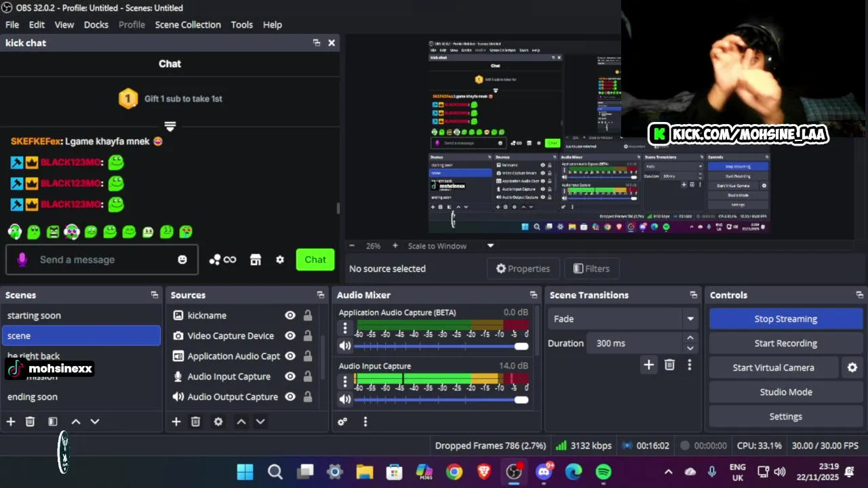
Task: Open scene filters icon in Scenes dock
Action: (53, 422)
